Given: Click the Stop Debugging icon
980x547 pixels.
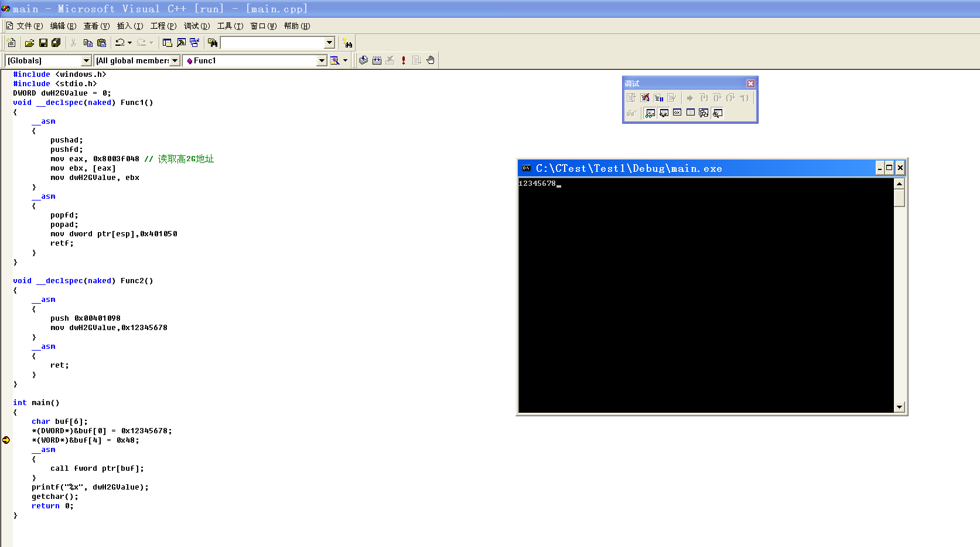Looking at the screenshot, I should point(645,98).
